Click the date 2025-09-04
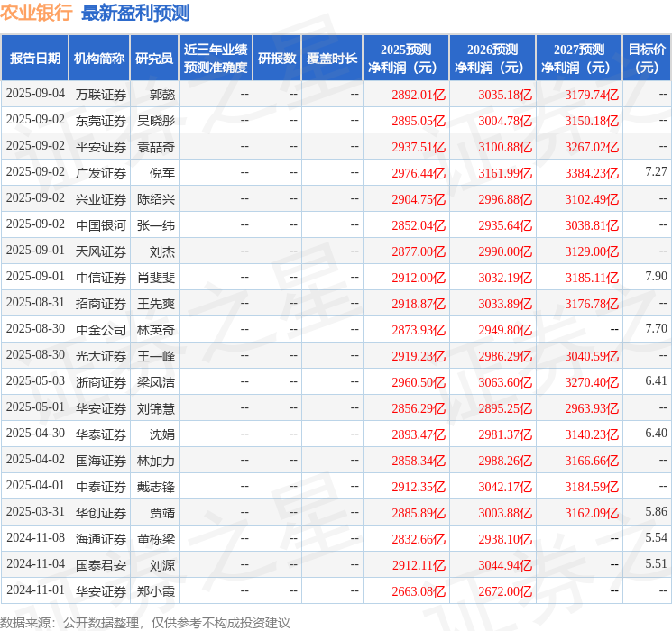This screenshot has width=672, height=631. pyautogui.click(x=35, y=94)
